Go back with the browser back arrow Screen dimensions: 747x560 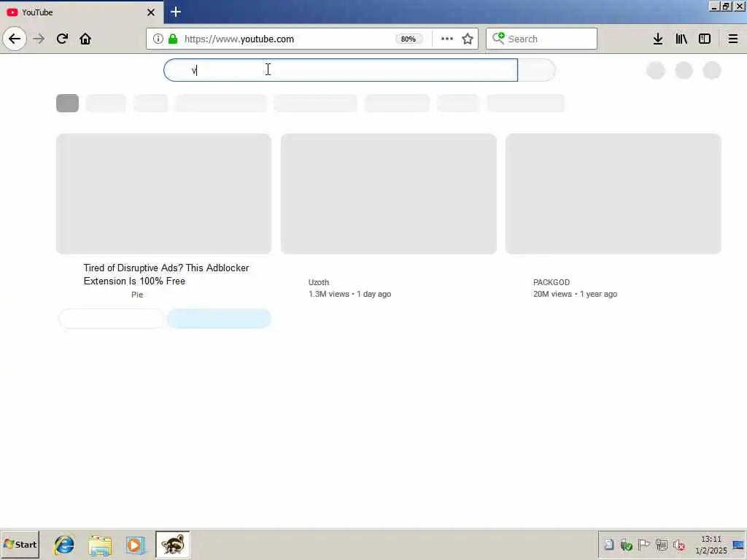click(x=15, y=39)
